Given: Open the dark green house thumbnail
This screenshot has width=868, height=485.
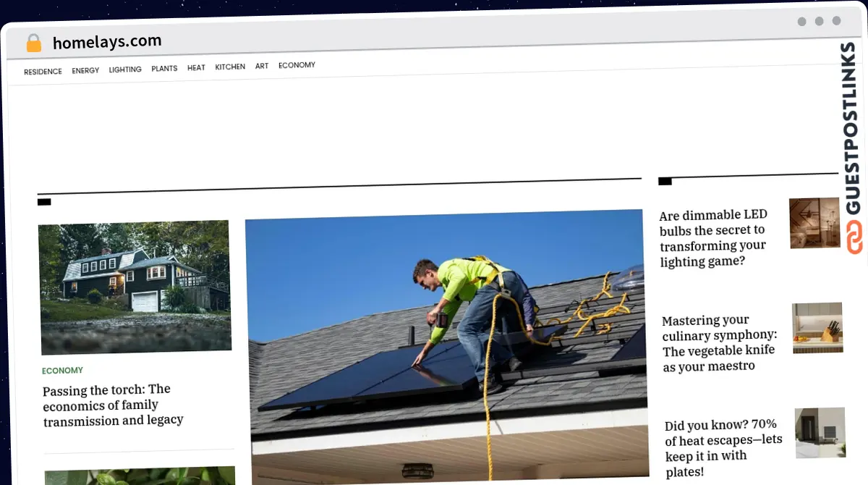Looking at the screenshot, I should (135, 287).
